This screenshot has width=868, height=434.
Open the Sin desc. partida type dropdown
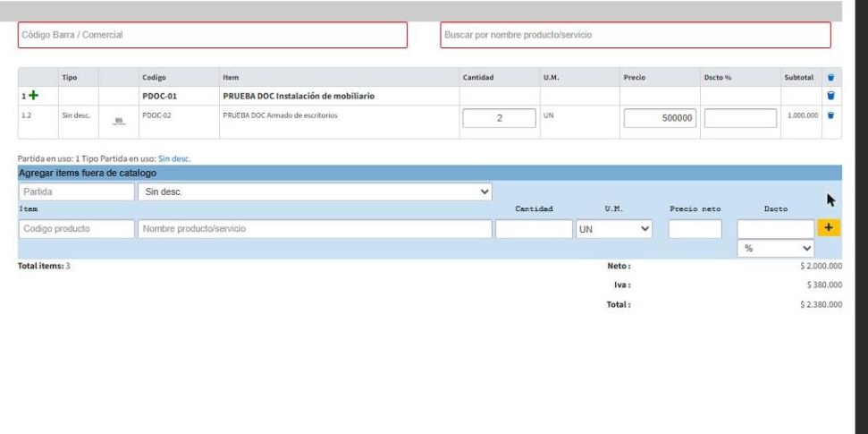tap(315, 191)
